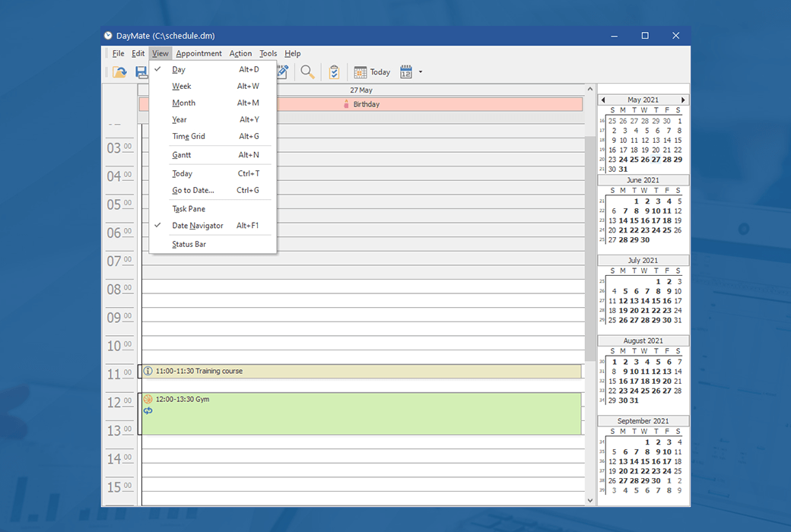
Task: Select the Gym appointment block
Action: [x=361, y=413]
